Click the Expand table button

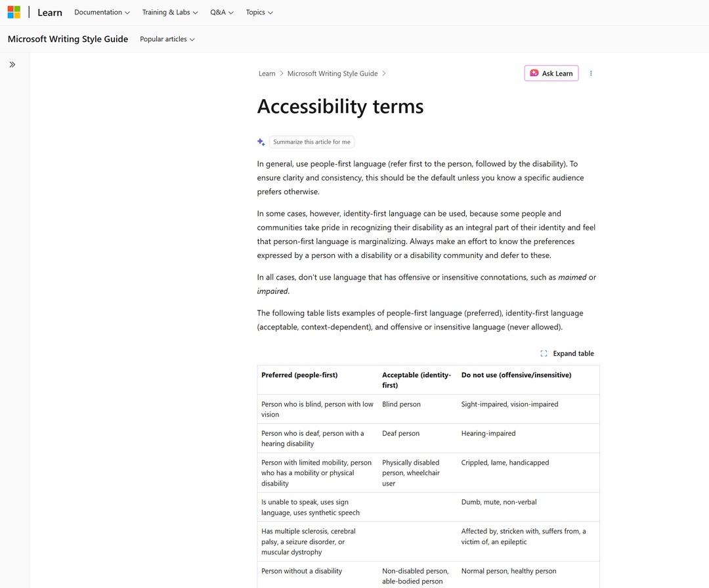pos(567,354)
